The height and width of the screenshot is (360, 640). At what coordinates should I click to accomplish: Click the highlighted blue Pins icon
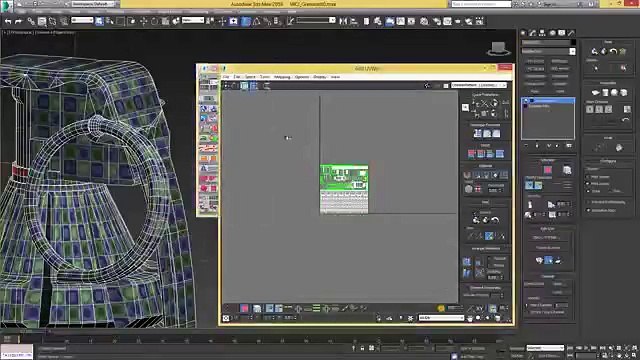tap(489, 236)
